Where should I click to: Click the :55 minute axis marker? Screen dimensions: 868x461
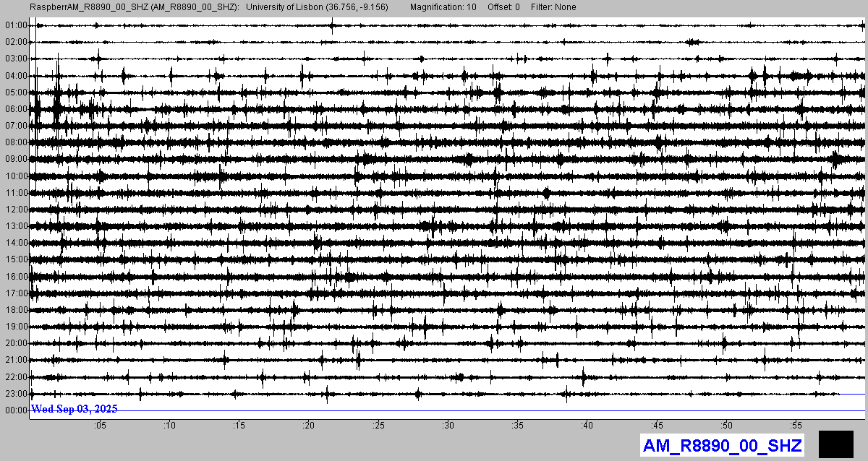pyautogui.click(x=796, y=426)
